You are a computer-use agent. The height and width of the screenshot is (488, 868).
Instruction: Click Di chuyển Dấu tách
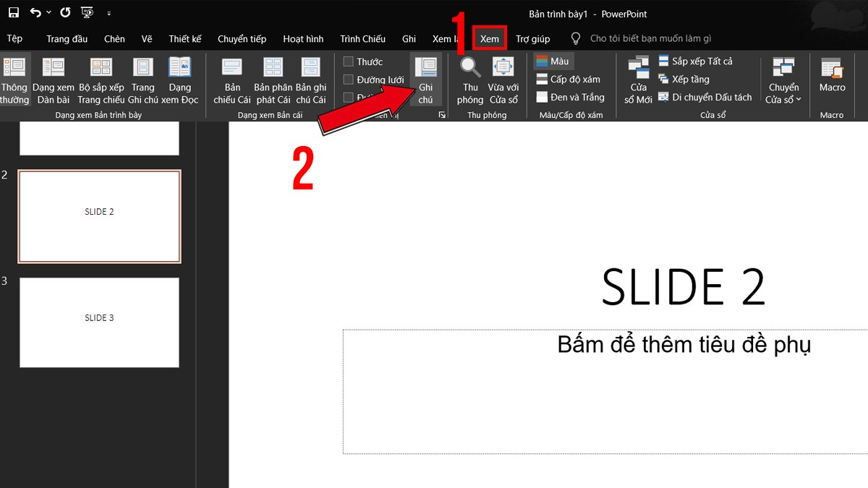pyautogui.click(x=705, y=97)
